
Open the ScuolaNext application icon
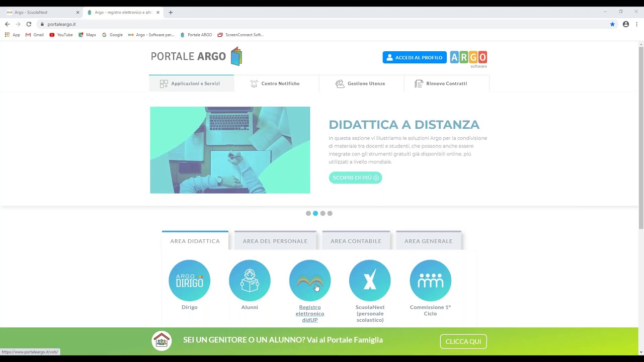coord(370,281)
